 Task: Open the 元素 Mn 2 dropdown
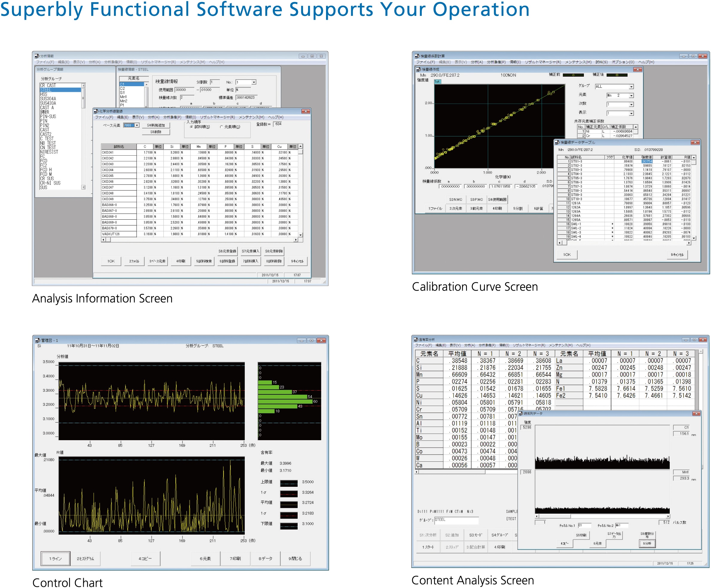[631, 95]
